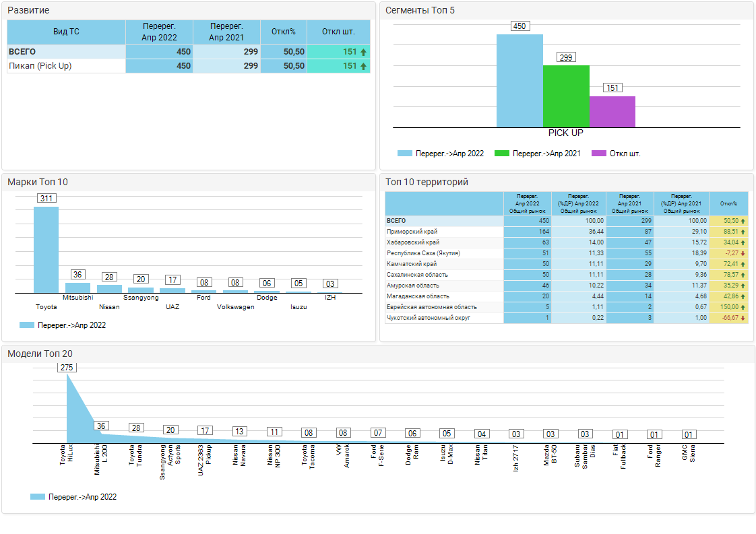Click the Модели Топ 20 panel title
Viewport: 756px width, 534px height.
[40, 354]
